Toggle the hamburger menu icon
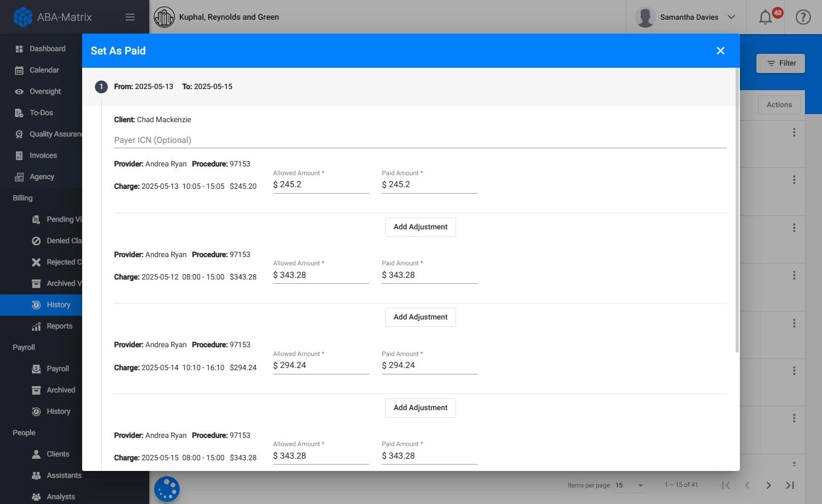Screen dimensions: 822x504 coord(130,17)
